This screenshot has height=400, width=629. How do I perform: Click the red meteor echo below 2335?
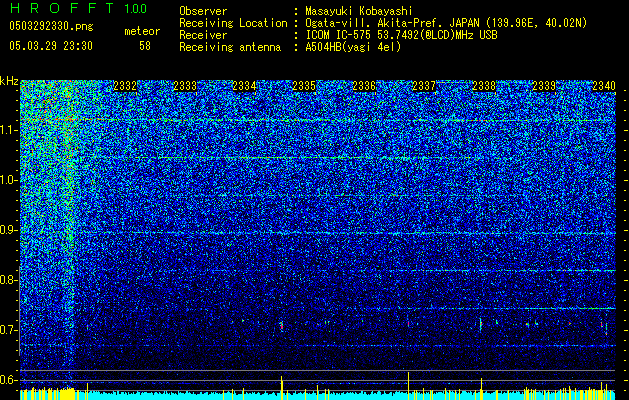282,326
